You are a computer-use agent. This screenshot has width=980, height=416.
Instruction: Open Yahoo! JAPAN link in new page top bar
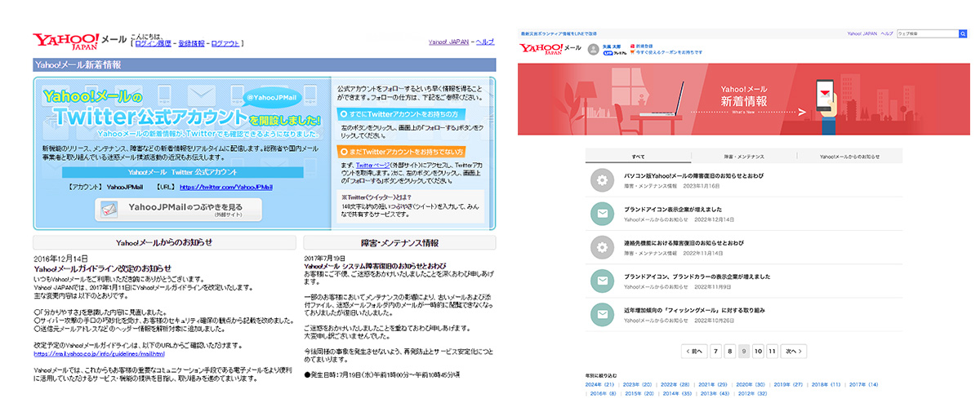861,33
